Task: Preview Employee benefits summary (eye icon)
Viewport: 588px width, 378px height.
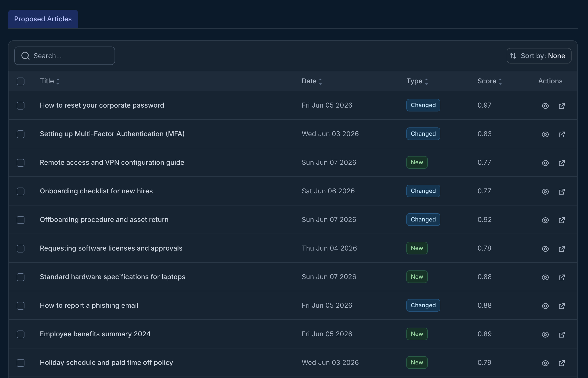Action: [545, 335]
